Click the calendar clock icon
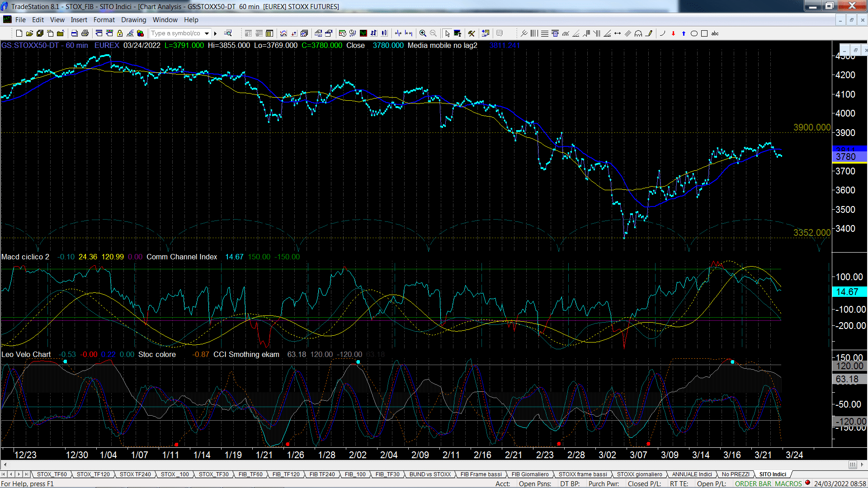 (x=342, y=33)
